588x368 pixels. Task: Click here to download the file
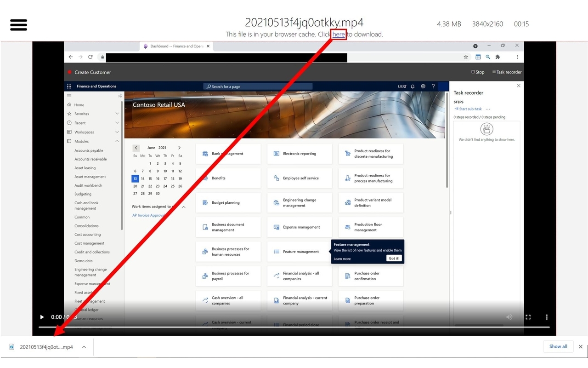338,34
